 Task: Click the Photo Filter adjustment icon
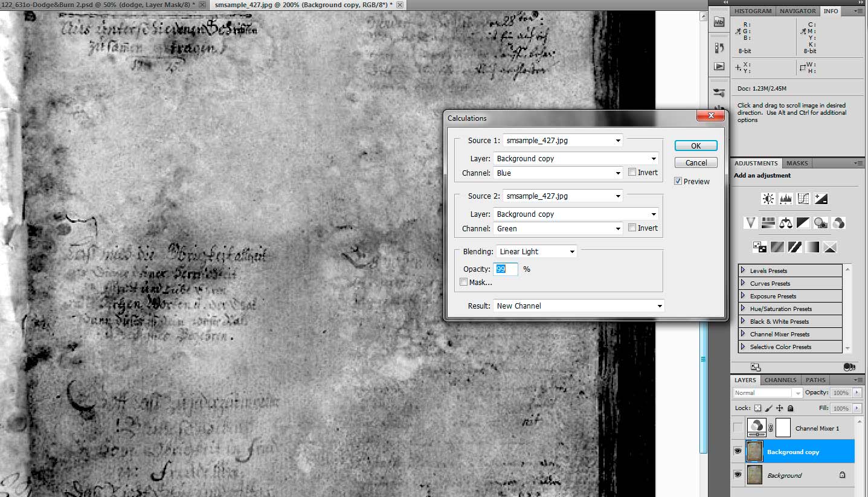pyautogui.click(x=820, y=223)
